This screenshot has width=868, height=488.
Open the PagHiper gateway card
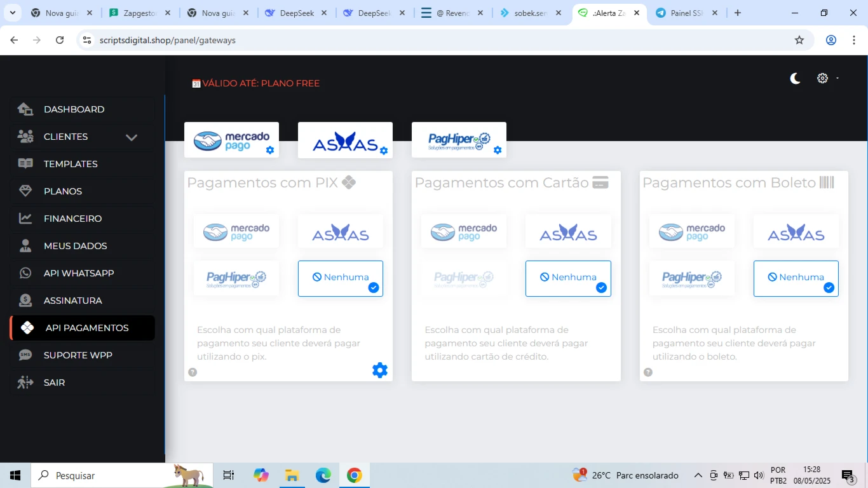pyautogui.click(x=459, y=140)
